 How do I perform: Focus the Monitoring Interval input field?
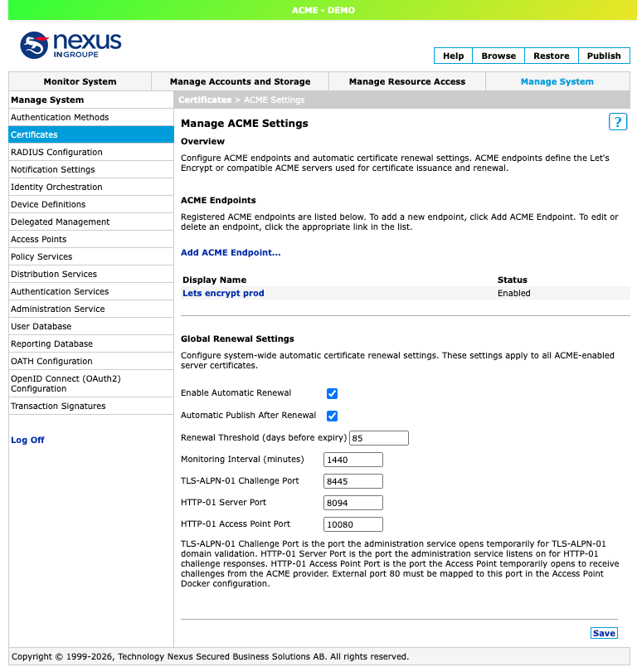coord(353,460)
